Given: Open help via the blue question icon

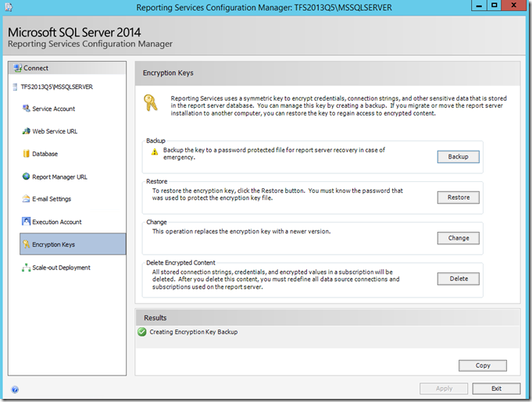Looking at the screenshot, I should pyautogui.click(x=15, y=390).
